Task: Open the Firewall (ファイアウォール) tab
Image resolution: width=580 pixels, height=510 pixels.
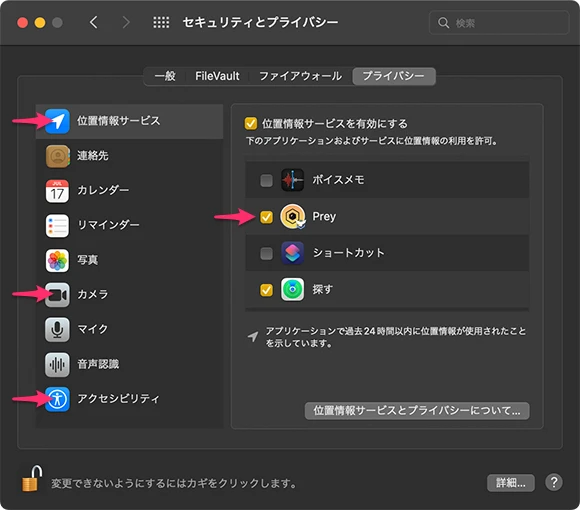Action: pyautogui.click(x=300, y=76)
